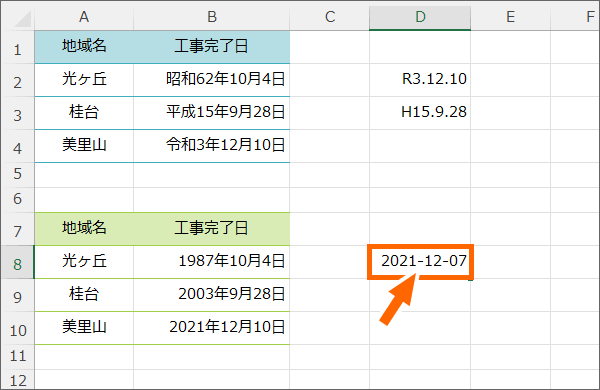Select row 5 header
600x390 pixels.
tap(18, 175)
